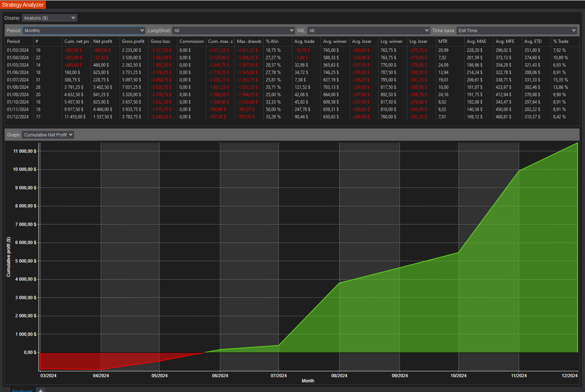Viewport: 585px width, 392px height.
Task: Open the Long/Short filter dropdown
Action: (233, 31)
